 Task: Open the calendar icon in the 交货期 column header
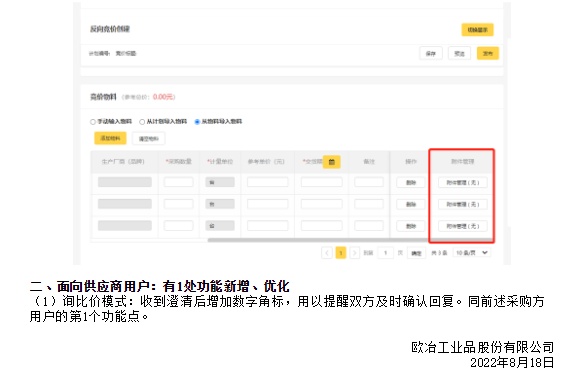click(331, 162)
